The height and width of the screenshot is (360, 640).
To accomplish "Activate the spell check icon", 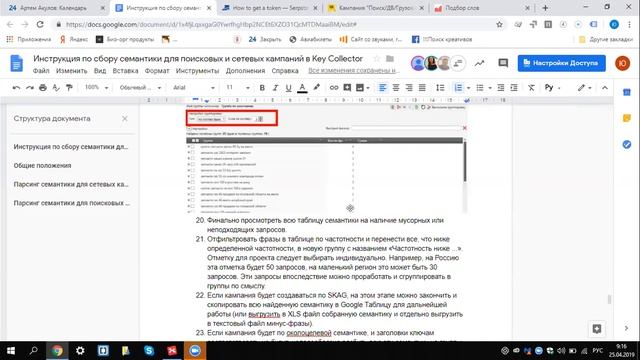I will point(56,87).
